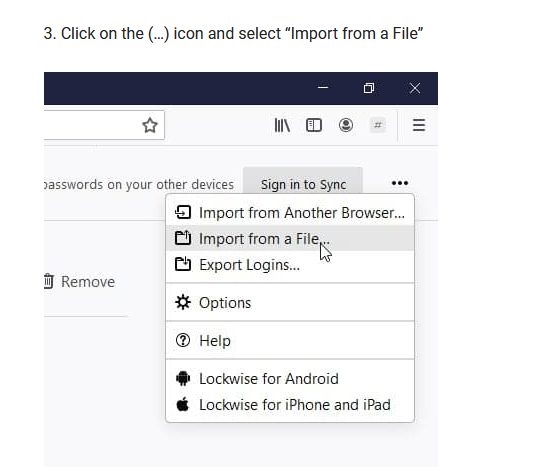Click the Sign in to Sync button
Viewport: 551px width, 467px height.
tap(303, 184)
